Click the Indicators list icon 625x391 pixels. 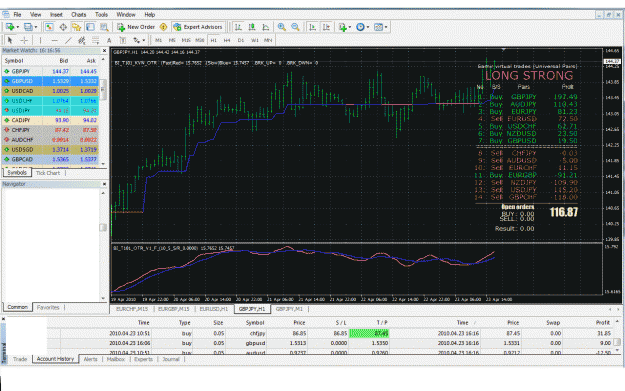(x=342, y=27)
